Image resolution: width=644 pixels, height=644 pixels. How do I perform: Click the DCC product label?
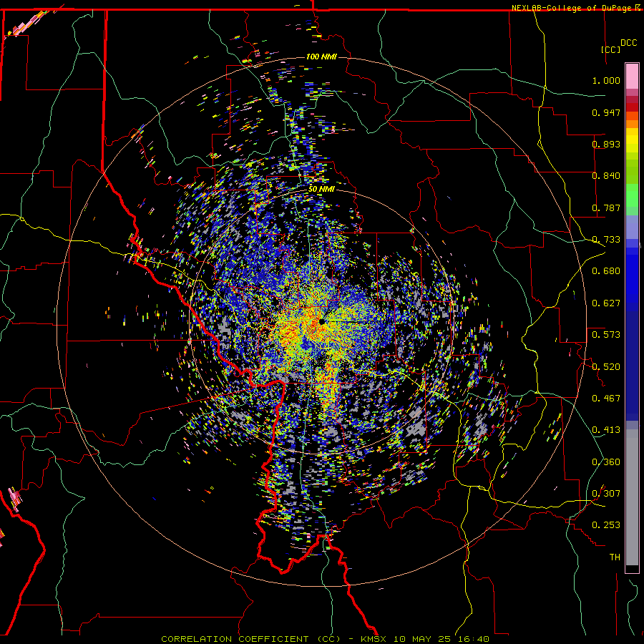628,43
